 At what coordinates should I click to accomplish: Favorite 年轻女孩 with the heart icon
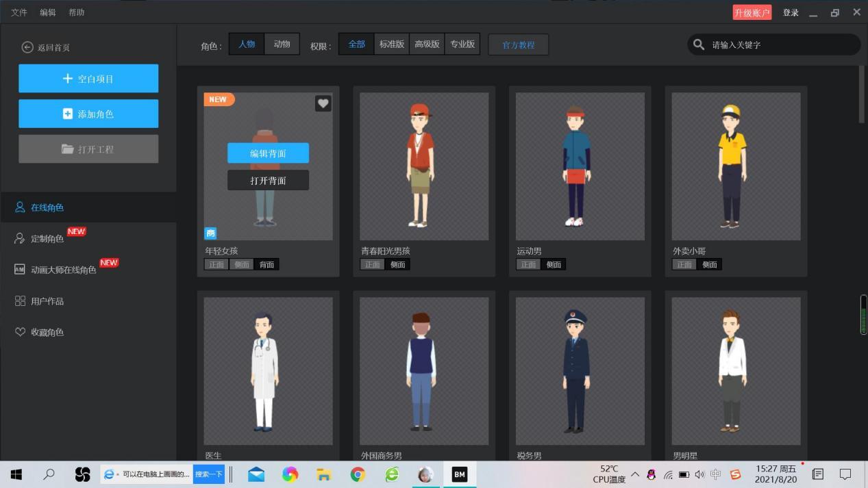click(323, 103)
